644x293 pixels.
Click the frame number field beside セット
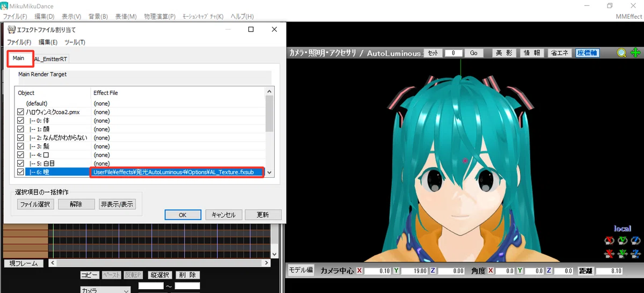[x=453, y=53]
